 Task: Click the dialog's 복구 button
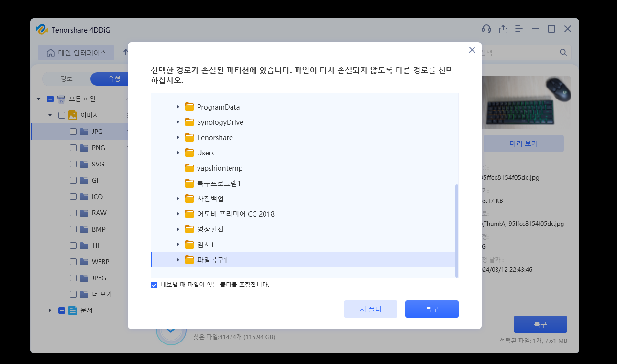pyautogui.click(x=432, y=309)
